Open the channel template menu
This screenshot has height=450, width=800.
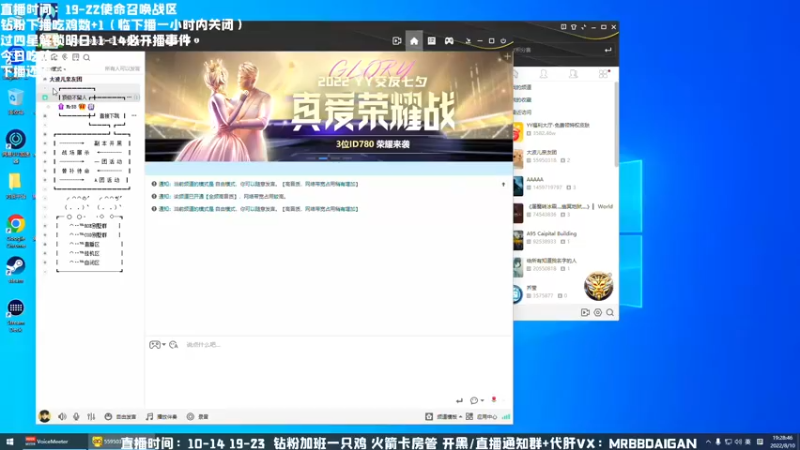(x=444, y=417)
